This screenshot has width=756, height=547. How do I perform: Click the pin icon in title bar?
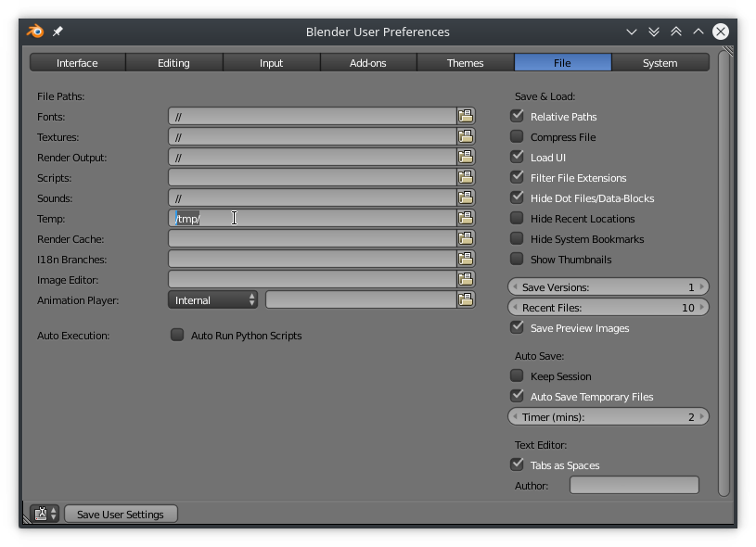(58, 32)
